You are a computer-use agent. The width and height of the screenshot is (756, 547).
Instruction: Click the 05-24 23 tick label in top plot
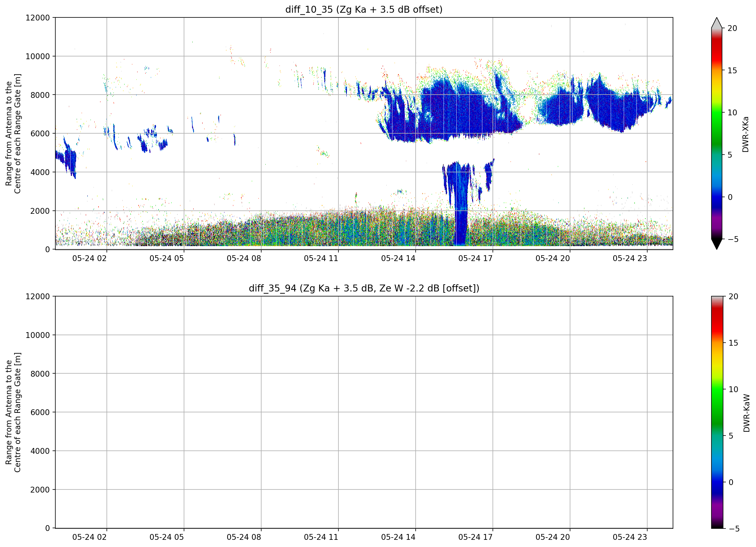tap(630, 258)
